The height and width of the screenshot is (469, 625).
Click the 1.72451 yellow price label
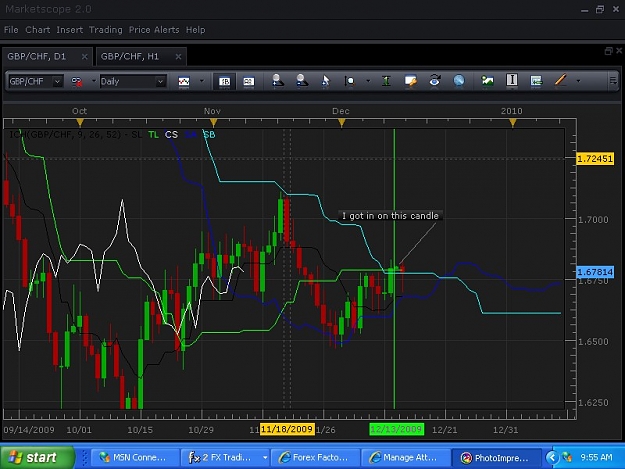pos(595,159)
